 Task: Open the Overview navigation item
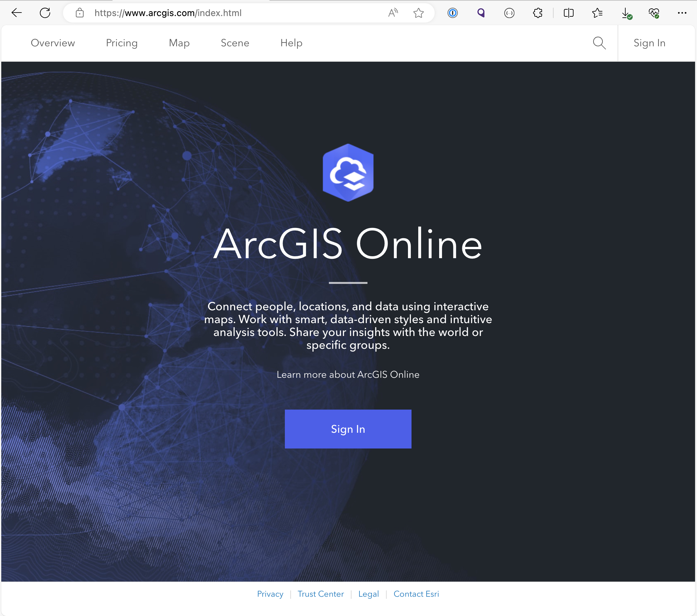click(x=53, y=43)
